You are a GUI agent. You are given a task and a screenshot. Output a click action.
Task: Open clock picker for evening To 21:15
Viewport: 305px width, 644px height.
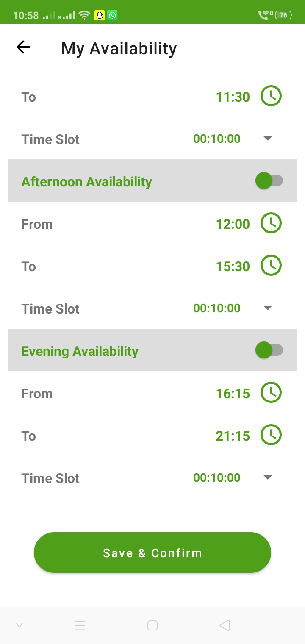tap(271, 435)
